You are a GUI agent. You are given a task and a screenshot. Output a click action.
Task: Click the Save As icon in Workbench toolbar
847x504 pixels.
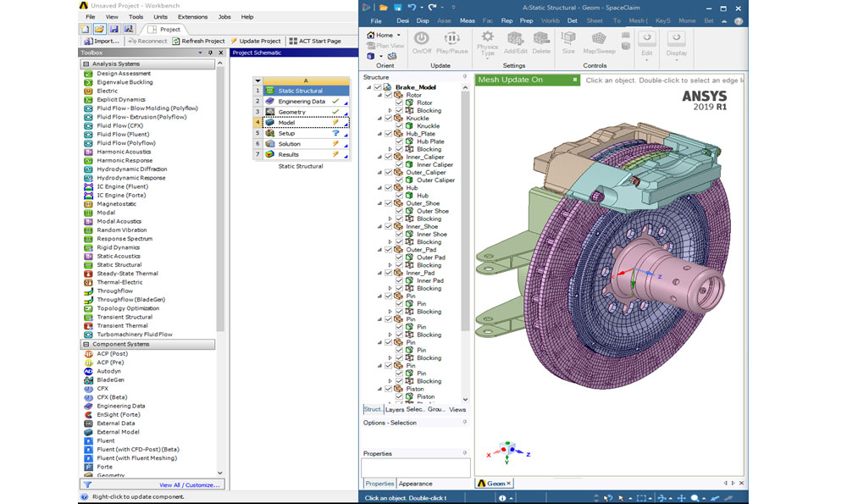[129, 29]
